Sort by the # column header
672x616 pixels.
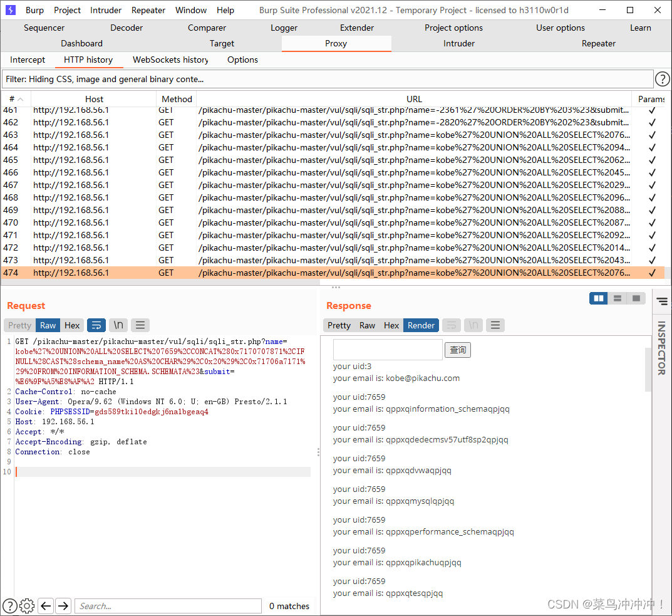pos(16,99)
